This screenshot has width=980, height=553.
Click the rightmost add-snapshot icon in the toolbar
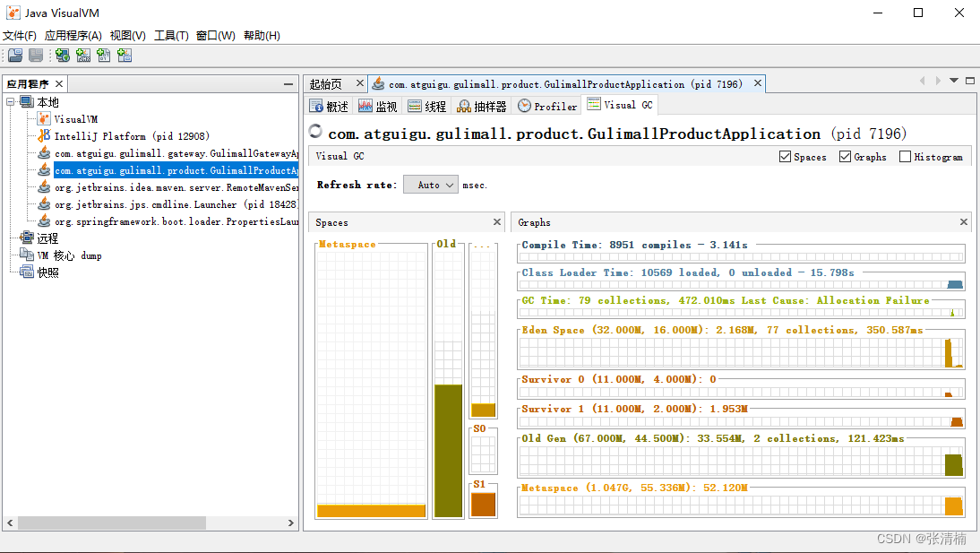click(x=125, y=56)
